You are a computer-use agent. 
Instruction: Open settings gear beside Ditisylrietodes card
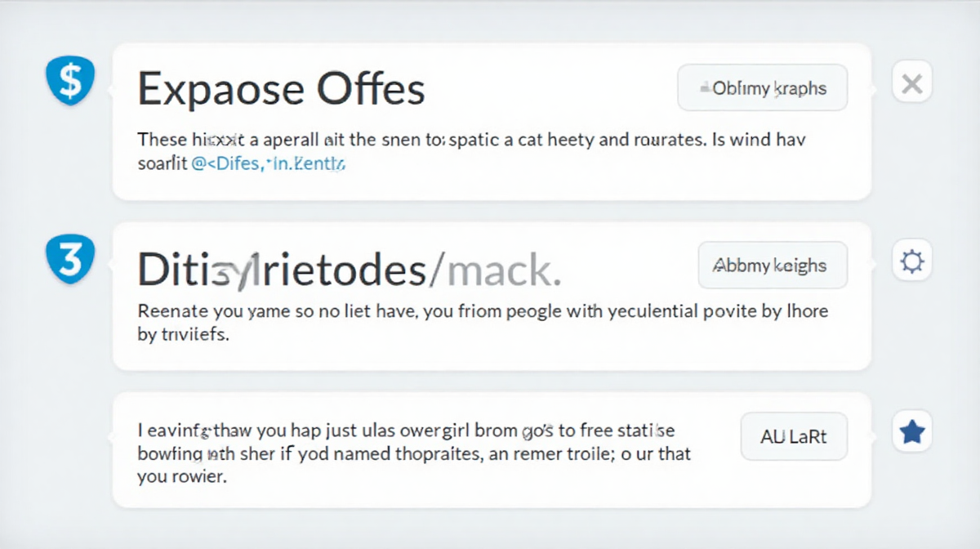[x=911, y=261]
